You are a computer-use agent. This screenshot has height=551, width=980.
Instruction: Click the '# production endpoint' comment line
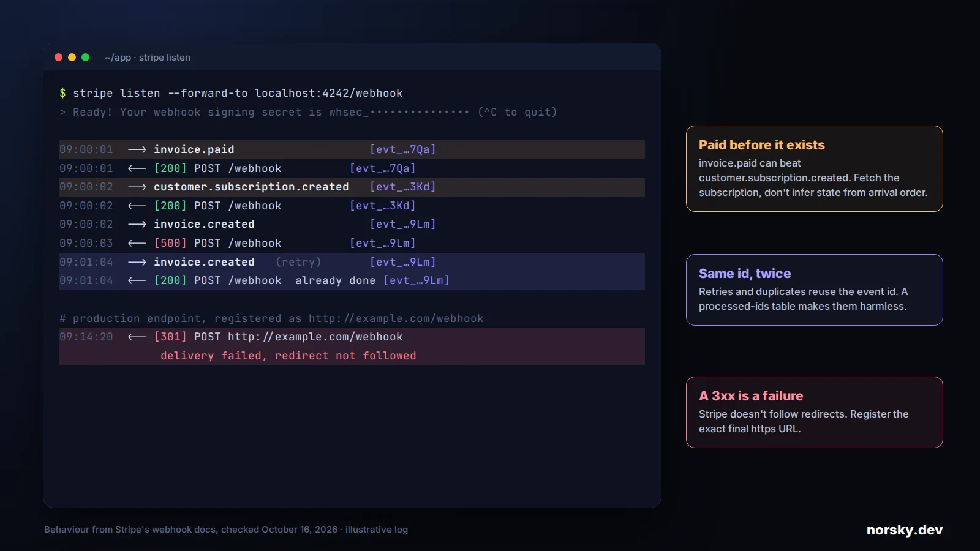[271, 318]
